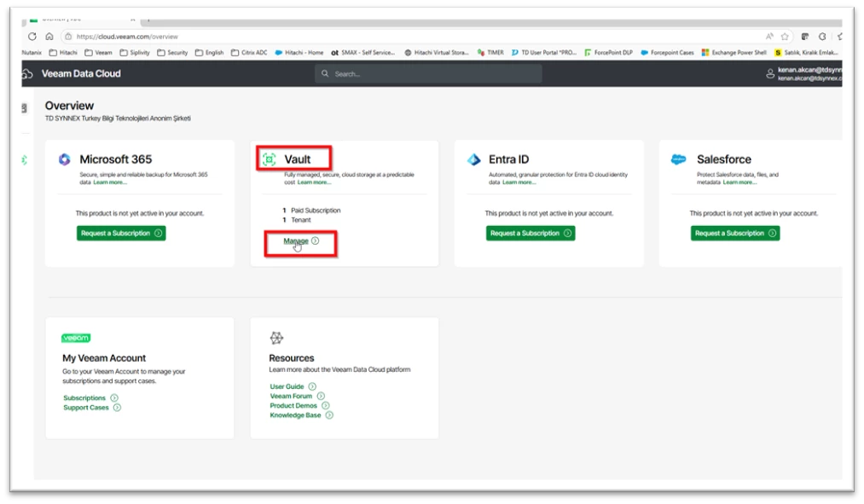The width and height of the screenshot is (864, 504).
Task: Click the top left sidebar icon
Action: pyautogui.click(x=24, y=108)
